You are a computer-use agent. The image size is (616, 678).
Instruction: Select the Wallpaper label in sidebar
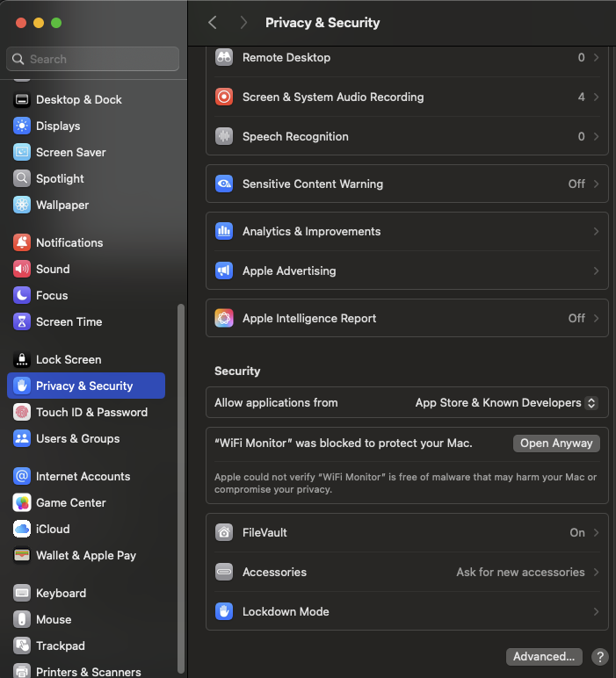[x=62, y=206]
